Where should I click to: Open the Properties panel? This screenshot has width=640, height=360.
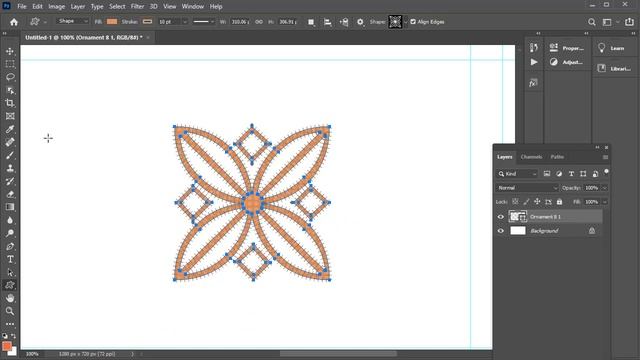(x=567, y=48)
